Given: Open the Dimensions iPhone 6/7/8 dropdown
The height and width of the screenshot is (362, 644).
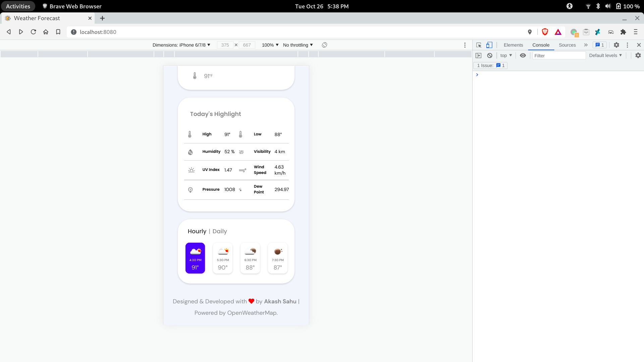Looking at the screenshot, I should point(181,45).
